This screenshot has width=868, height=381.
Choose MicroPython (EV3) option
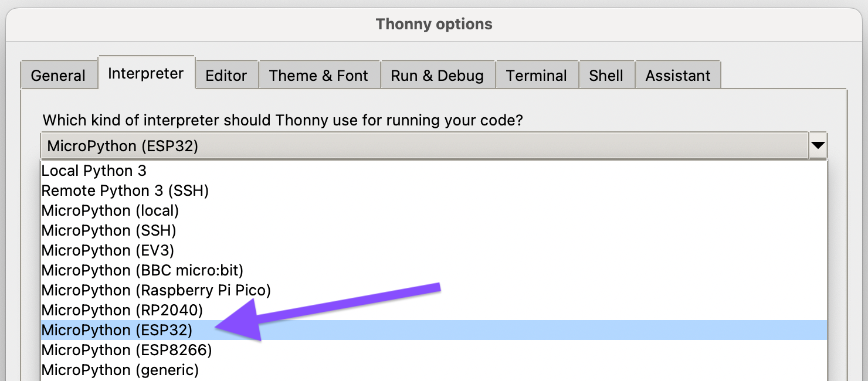pyautogui.click(x=108, y=250)
